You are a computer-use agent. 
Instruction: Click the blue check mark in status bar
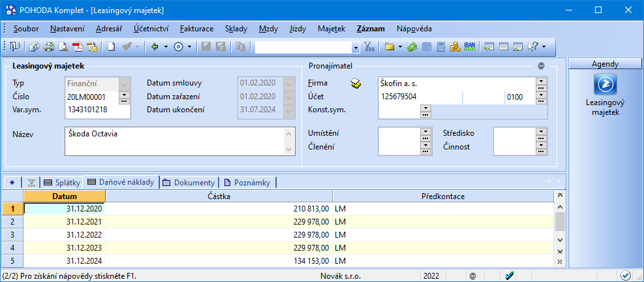(510, 275)
